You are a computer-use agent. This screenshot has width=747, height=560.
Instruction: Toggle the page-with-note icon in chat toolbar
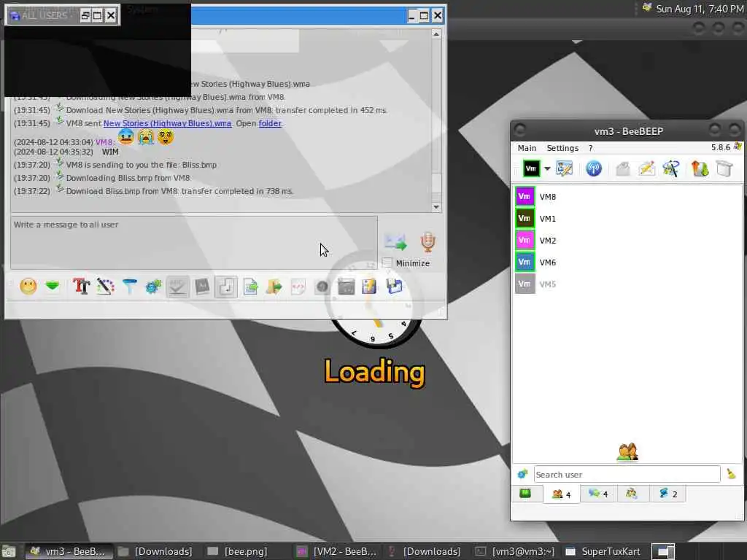[226, 287]
